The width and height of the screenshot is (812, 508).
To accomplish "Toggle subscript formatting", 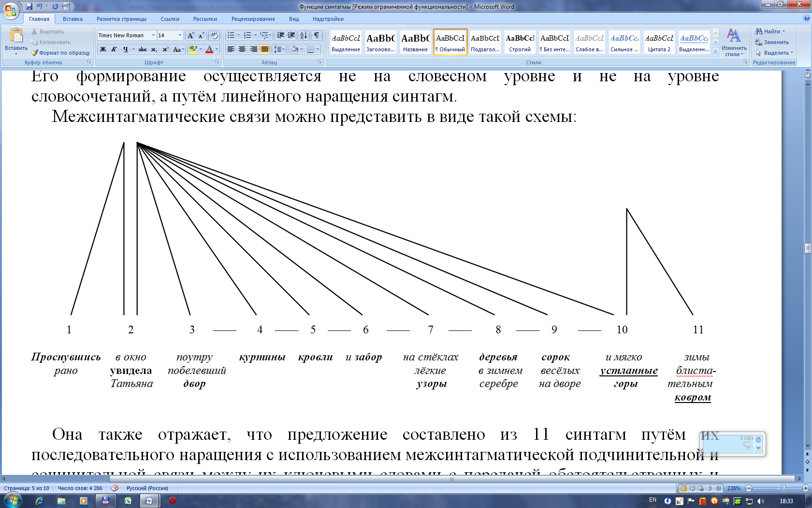I will click(x=154, y=49).
